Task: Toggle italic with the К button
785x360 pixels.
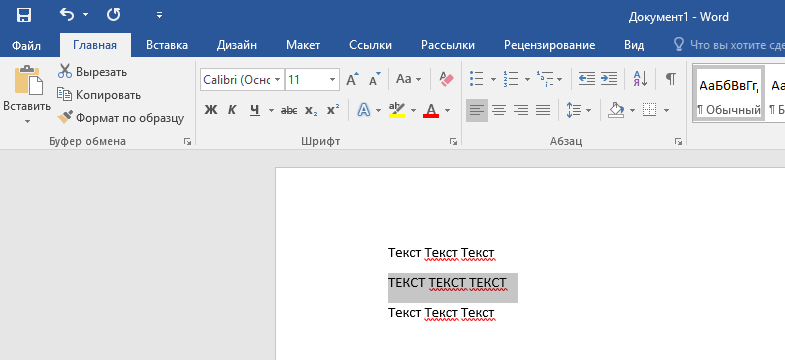Action: click(232, 110)
